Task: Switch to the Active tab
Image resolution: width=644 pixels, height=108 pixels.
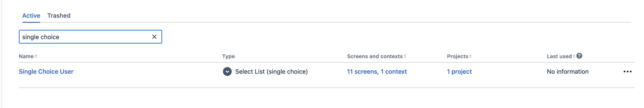Action: tap(31, 16)
